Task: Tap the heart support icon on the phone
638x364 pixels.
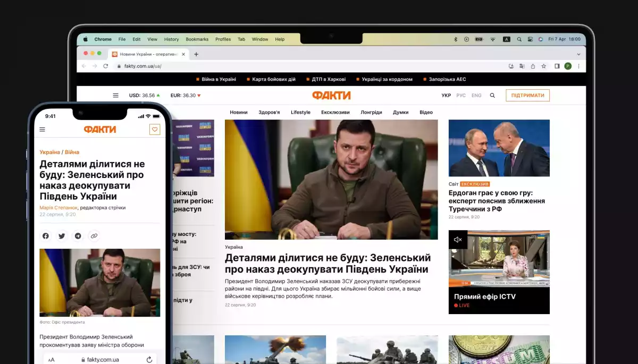Action: point(155,129)
